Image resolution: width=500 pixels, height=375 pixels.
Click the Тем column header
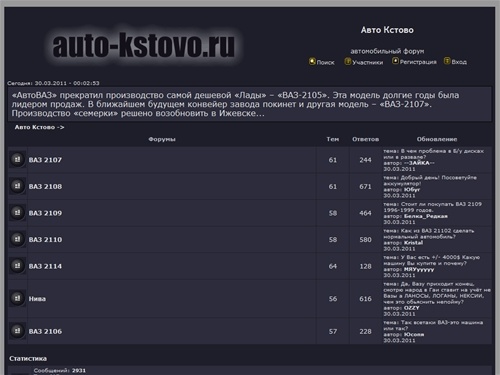[x=333, y=139]
